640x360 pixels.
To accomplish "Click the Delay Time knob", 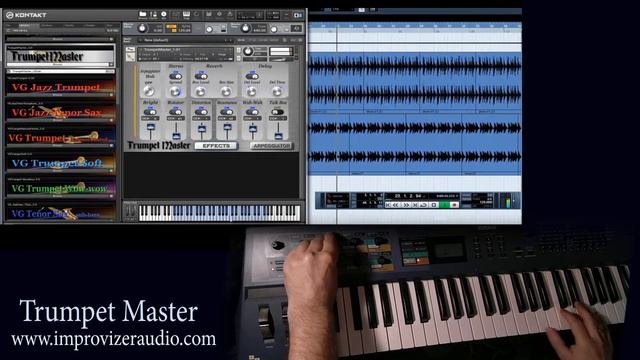I will [277, 91].
